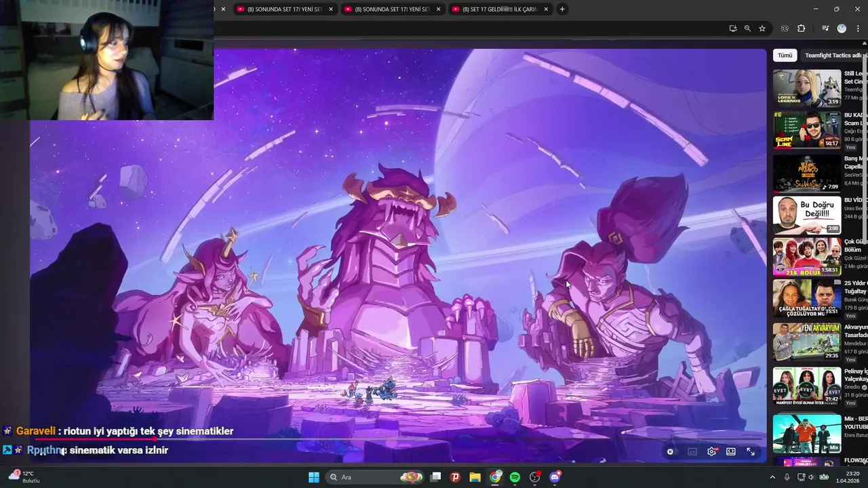The height and width of the screenshot is (488, 868).
Task: Open the video settings gear icon
Action: point(711,451)
